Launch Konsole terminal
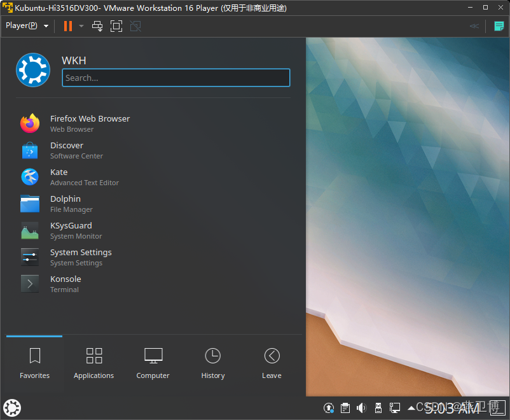The image size is (510, 420). (65, 284)
